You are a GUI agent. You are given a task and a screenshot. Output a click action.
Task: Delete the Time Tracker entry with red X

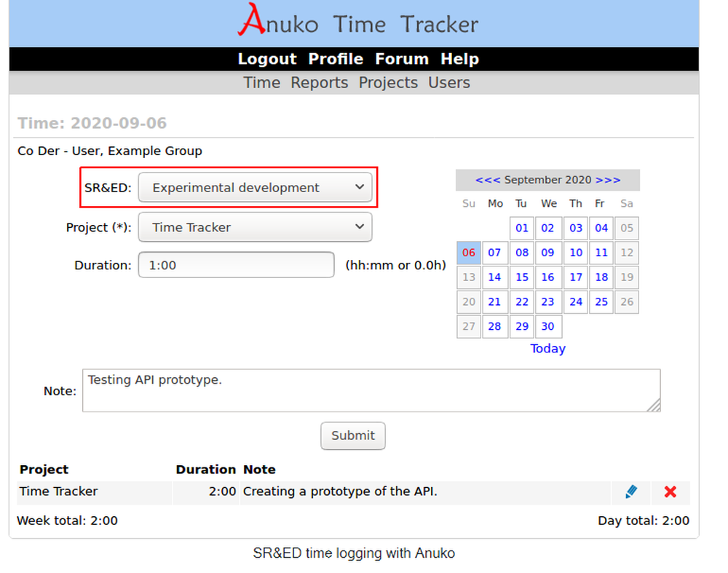tap(670, 491)
